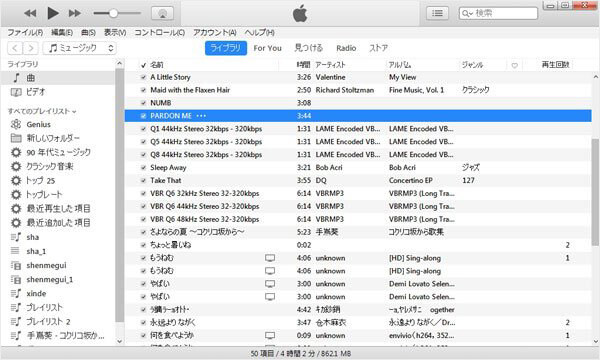Open the PARDON ME more options ellipsis
This screenshot has height=360, width=600.
201,116
